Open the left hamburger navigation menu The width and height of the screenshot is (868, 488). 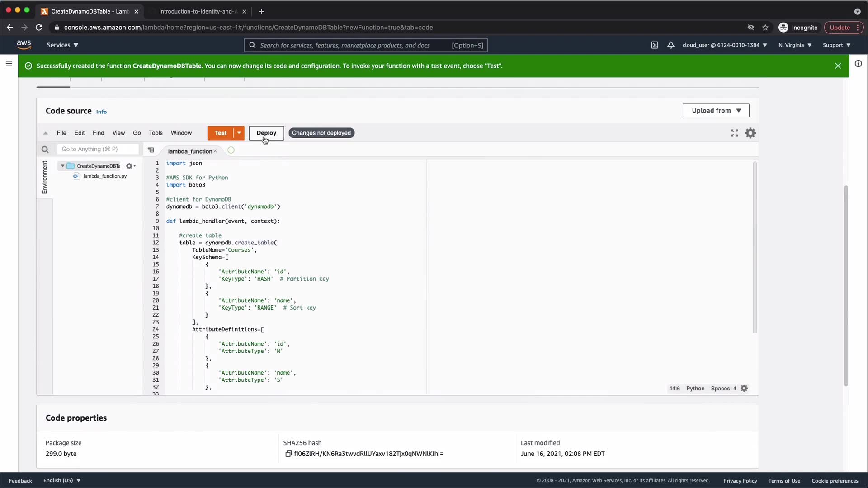pyautogui.click(x=9, y=64)
